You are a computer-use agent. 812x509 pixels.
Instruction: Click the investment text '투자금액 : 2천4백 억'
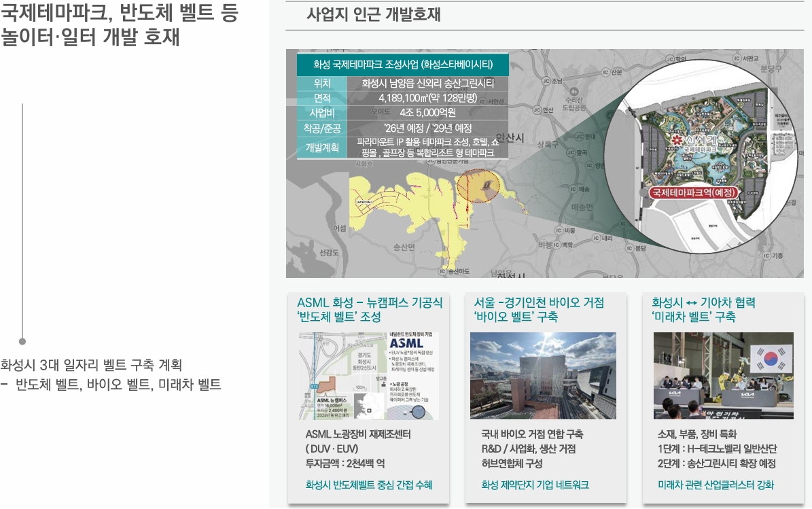click(x=345, y=463)
